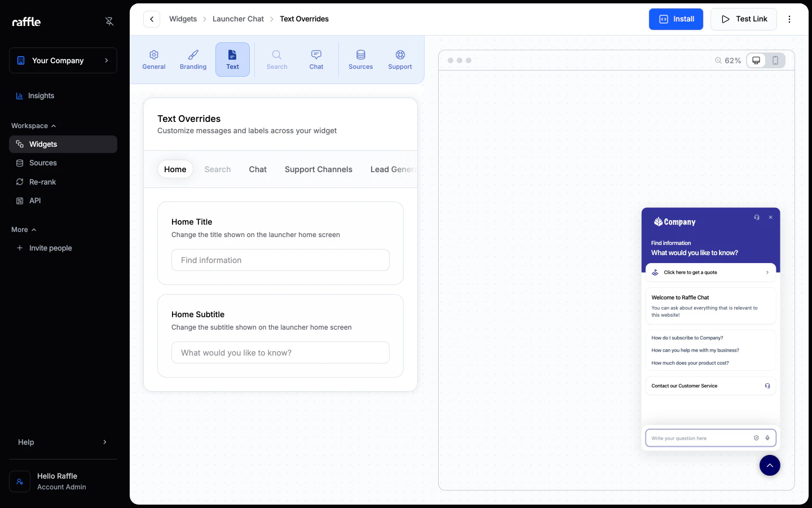Expand the Help menu
Screen dimensions: 812x508
(63, 442)
